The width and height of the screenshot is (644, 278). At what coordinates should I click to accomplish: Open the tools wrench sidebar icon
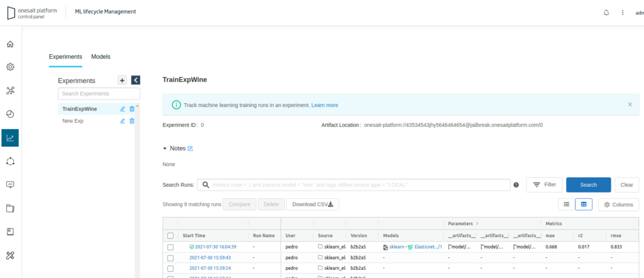point(10,255)
